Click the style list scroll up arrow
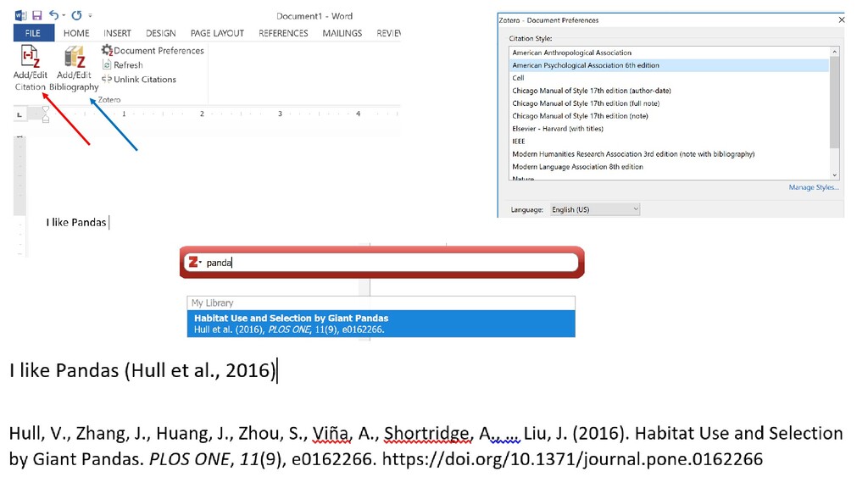Image resolution: width=868 pixels, height=488 pixels. pos(835,52)
